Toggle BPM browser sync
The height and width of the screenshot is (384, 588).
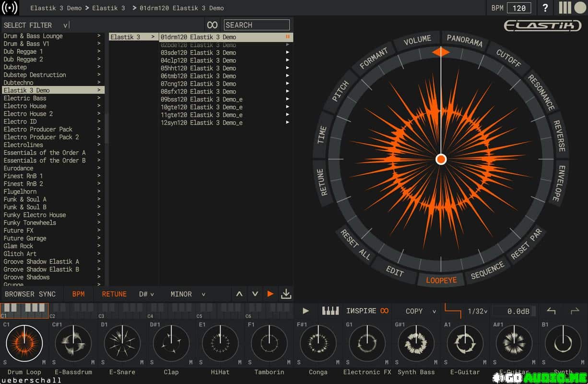tap(78, 294)
